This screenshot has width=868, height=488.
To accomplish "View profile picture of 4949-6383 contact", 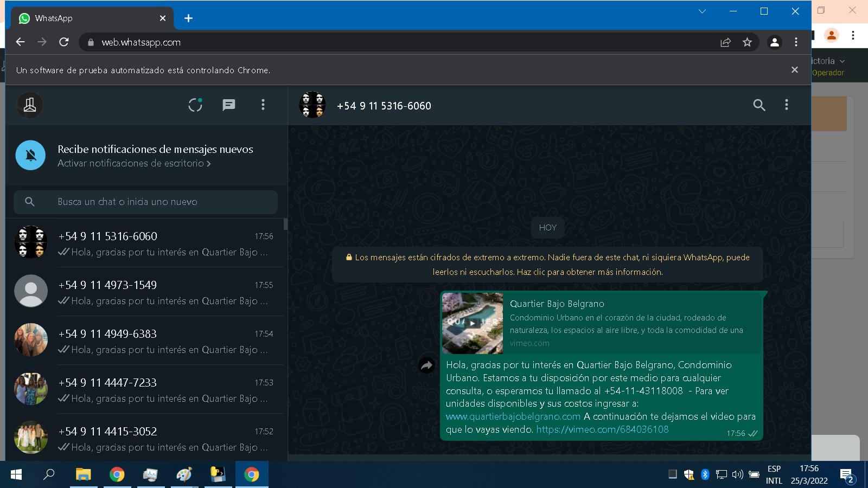I will point(31,340).
